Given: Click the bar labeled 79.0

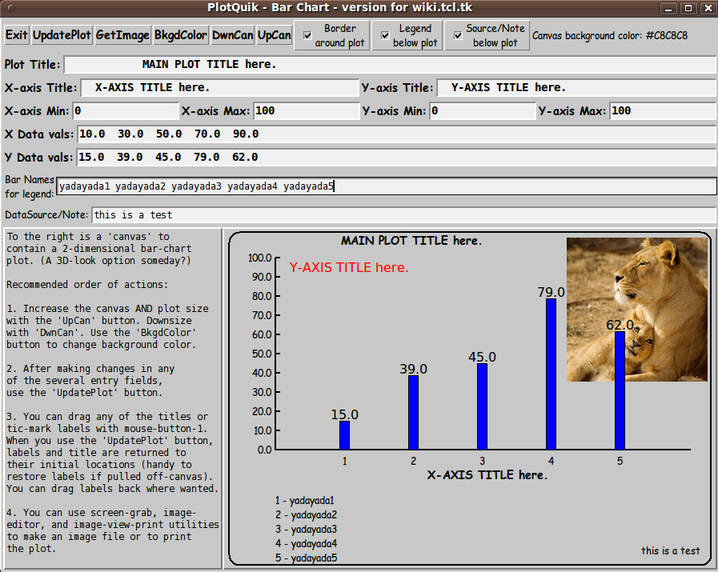Looking at the screenshot, I should tap(551, 374).
